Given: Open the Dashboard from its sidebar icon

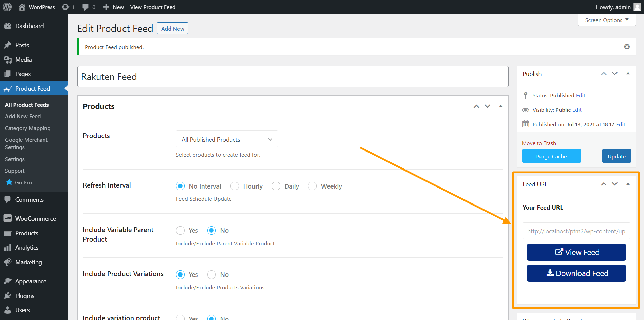Looking at the screenshot, I should (x=7, y=26).
